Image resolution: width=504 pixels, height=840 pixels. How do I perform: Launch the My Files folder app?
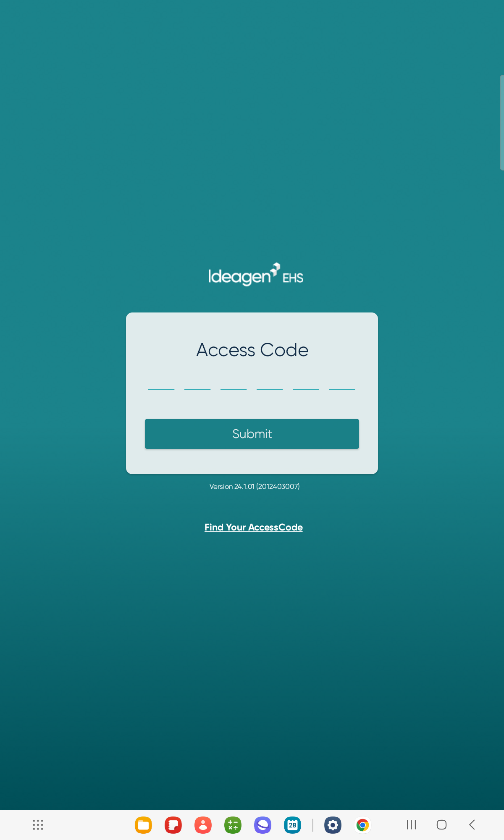(143, 825)
